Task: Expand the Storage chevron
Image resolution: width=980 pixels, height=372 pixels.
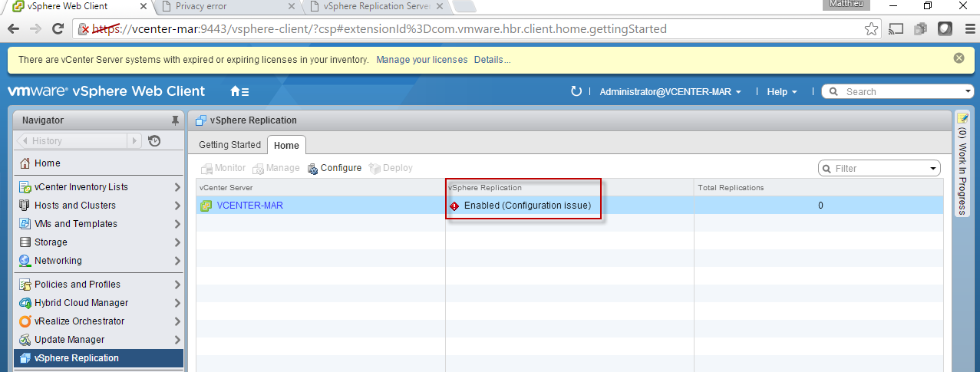Action: click(x=177, y=242)
